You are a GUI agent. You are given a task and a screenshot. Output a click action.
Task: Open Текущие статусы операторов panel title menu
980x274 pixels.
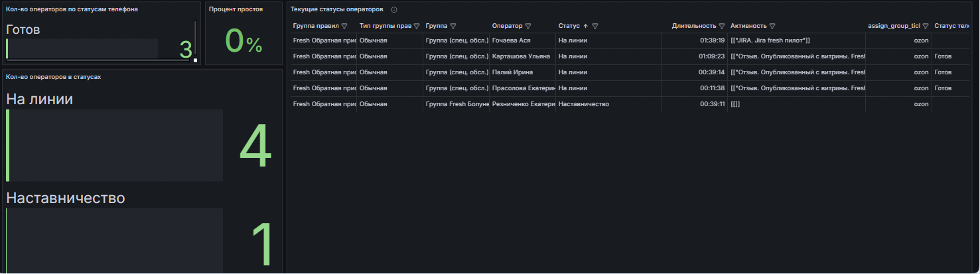pyautogui.click(x=336, y=10)
